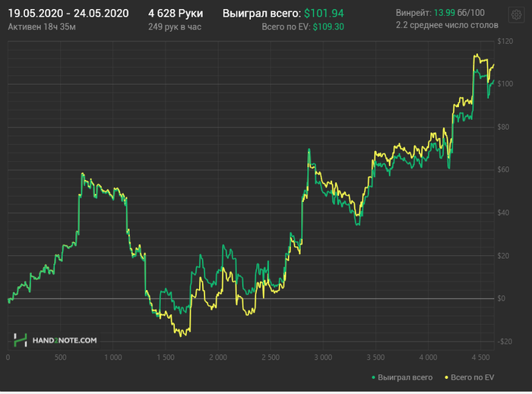Click the $100 y-axis label
The image size is (532, 394).
click(x=505, y=84)
